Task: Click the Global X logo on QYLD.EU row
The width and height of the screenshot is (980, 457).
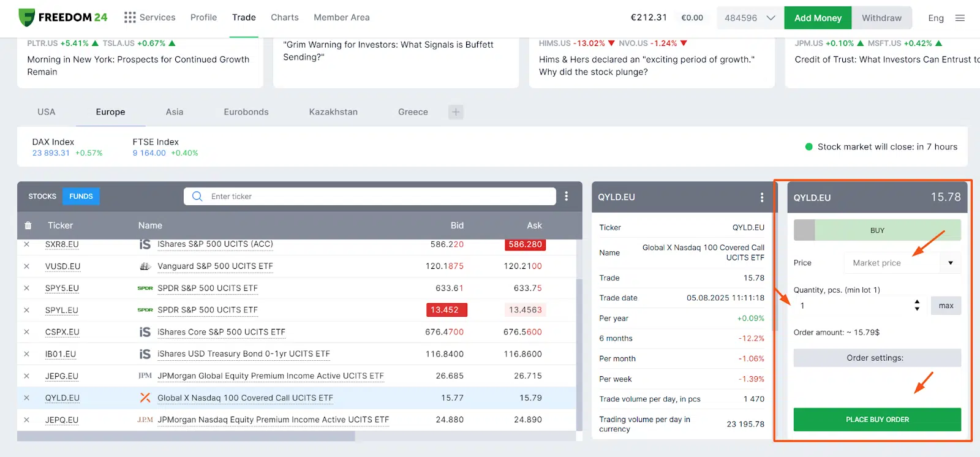Action: pos(145,398)
